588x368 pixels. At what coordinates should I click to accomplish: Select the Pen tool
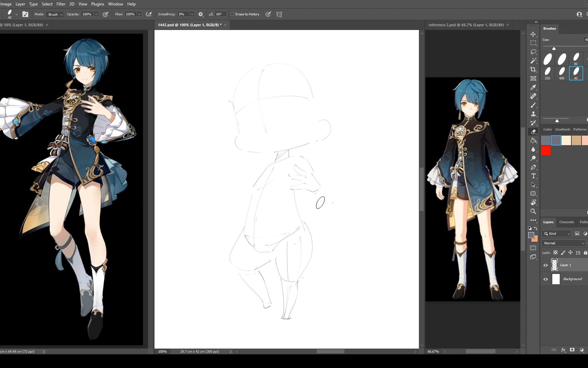(x=533, y=167)
